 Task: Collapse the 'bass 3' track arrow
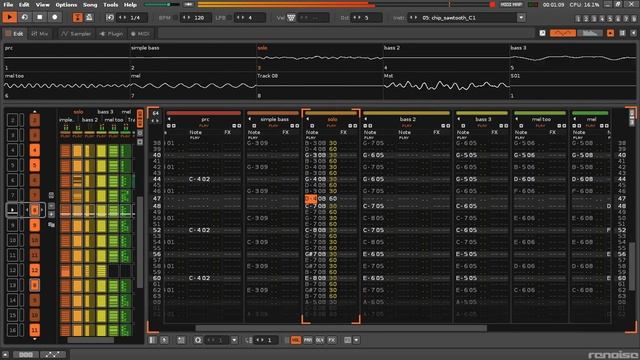point(458,119)
